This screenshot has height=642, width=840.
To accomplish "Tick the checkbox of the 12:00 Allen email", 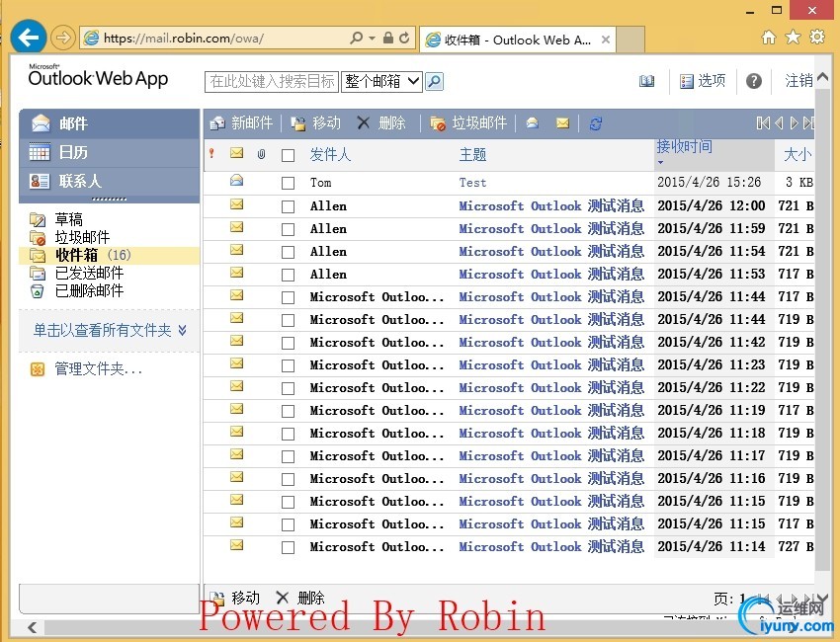I will coord(288,206).
